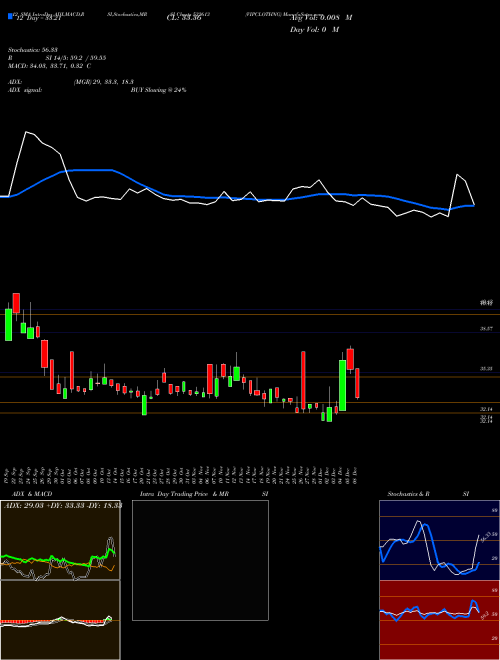Open the red RSI mini chart
Image resolution: width=500 pixels, height=660 pixels.
[439, 620]
